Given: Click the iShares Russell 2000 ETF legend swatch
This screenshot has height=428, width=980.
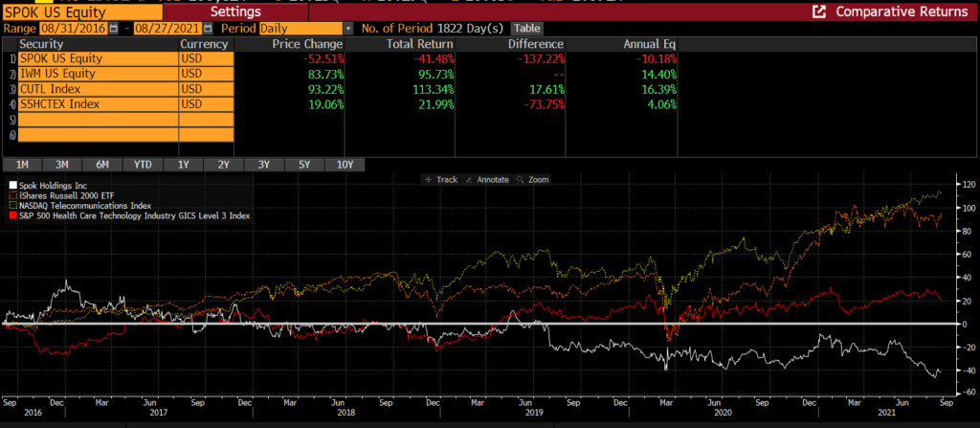Looking at the screenshot, I should coord(13,196).
